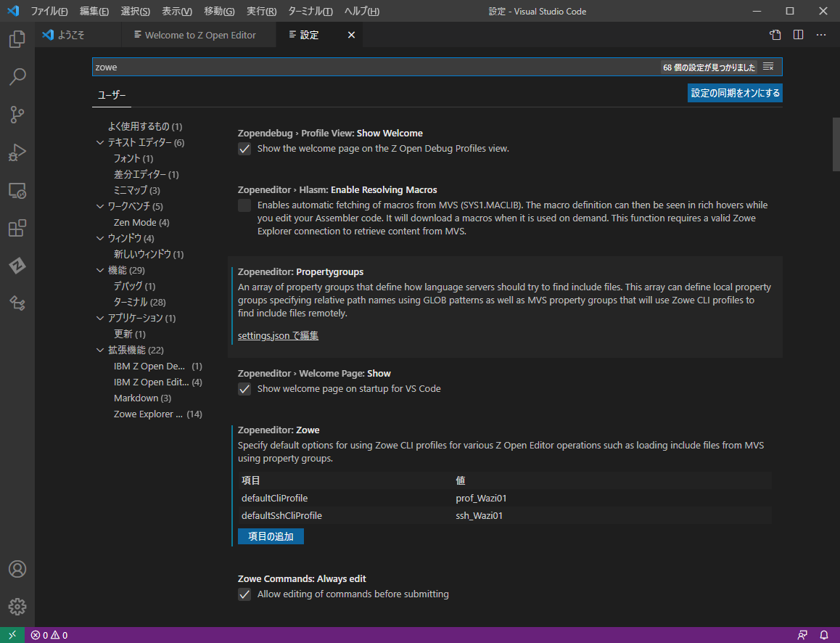840x643 pixels.
Task: Toggle Show Welcome for Z Open Debug Profiles
Action: [244, 149]
